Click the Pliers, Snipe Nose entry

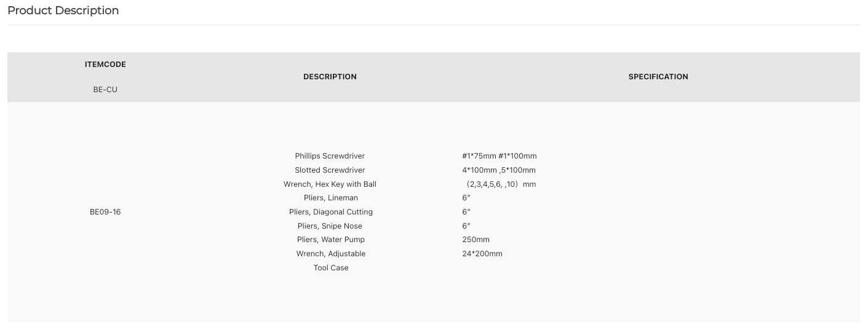(x=330, y=226)
